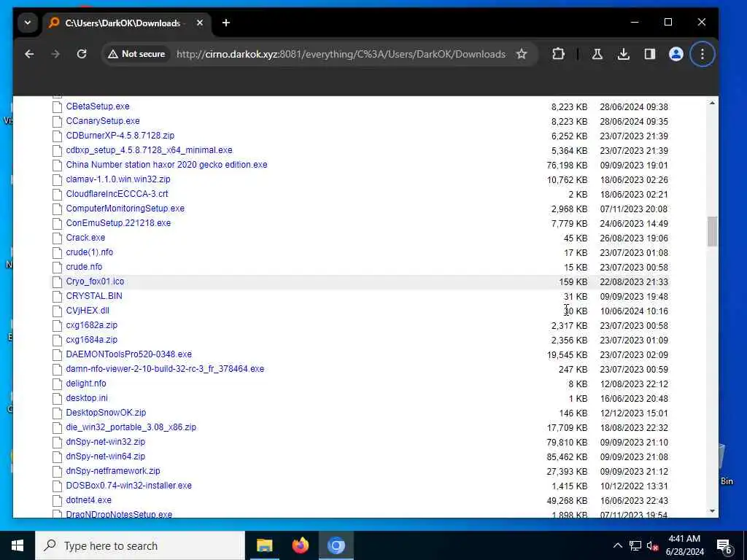Open dotnet4.exe file link
The height and width of the screenshot is (560, 747).
pyautogui.click(x=88, y=500)
